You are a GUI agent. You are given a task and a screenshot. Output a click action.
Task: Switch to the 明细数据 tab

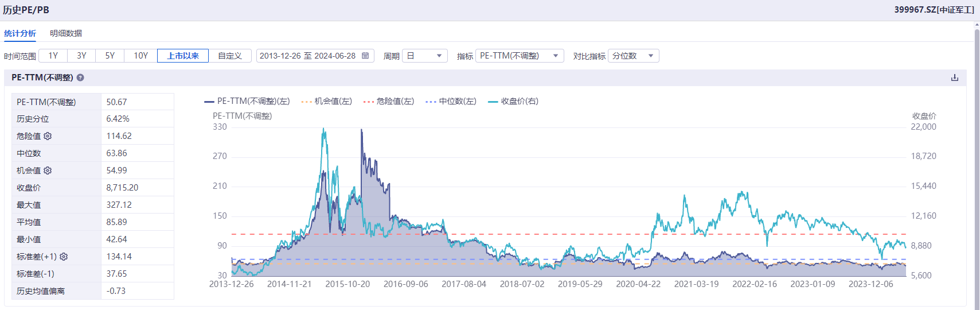pos(66,33)
